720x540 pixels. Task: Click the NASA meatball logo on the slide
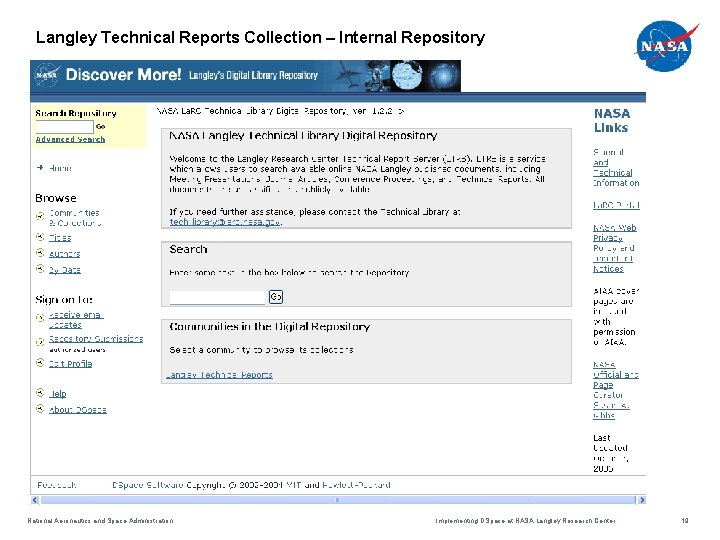point(666,46)
